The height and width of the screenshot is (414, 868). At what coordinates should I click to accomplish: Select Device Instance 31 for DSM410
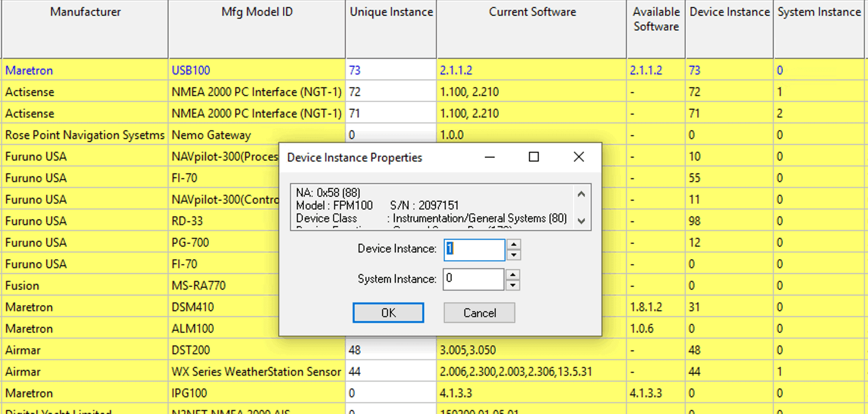point(729,307)
